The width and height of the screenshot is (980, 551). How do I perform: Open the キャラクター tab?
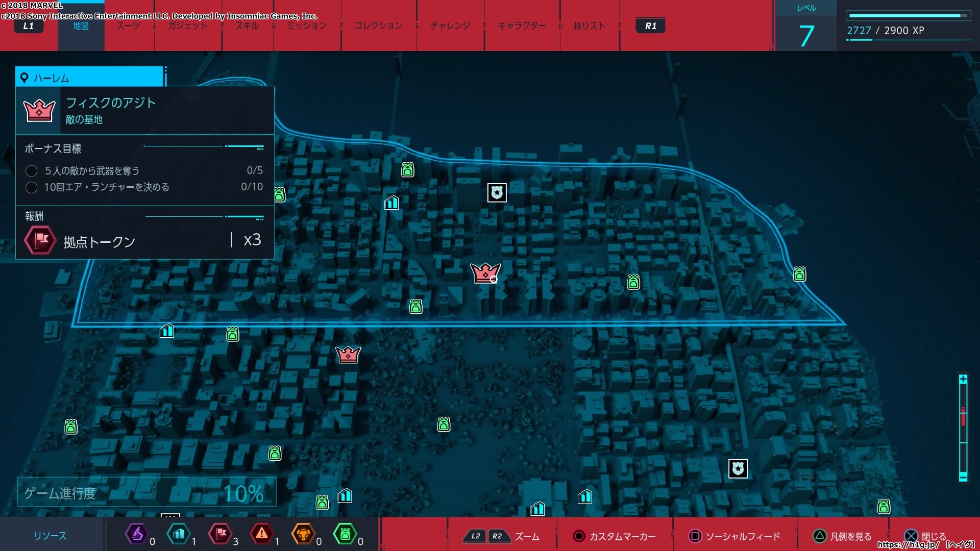point(522,26)
